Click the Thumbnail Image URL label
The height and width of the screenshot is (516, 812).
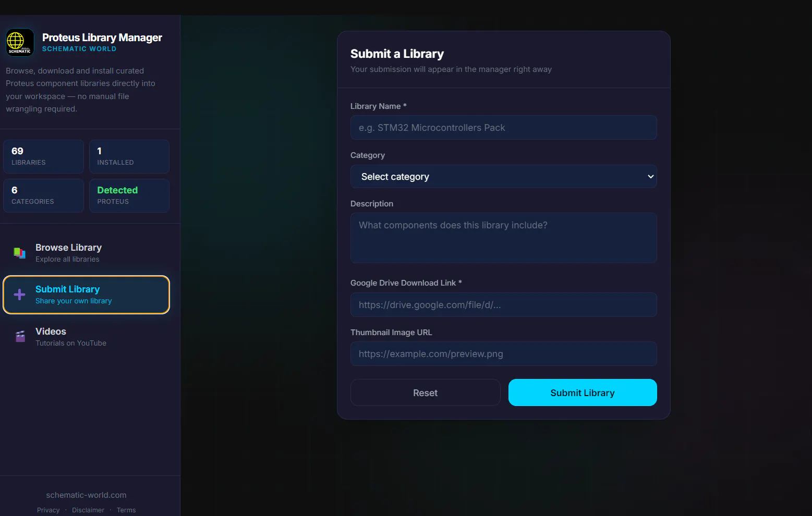click(391, 333)
